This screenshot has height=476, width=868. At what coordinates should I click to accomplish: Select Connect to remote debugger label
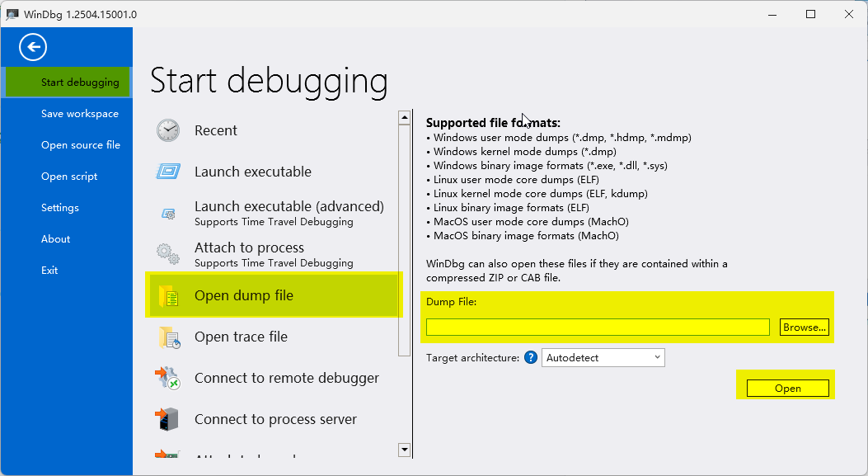coord(287,378)
